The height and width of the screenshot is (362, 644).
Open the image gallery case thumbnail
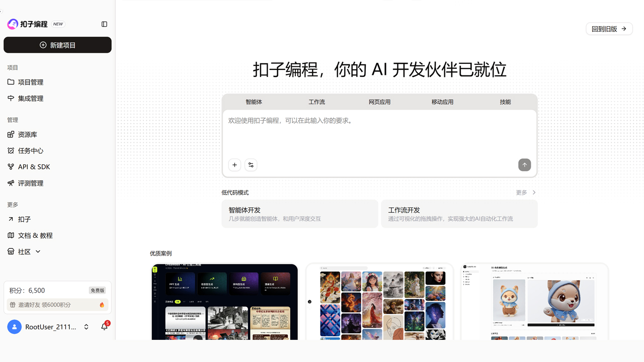[x=380, y=302]
